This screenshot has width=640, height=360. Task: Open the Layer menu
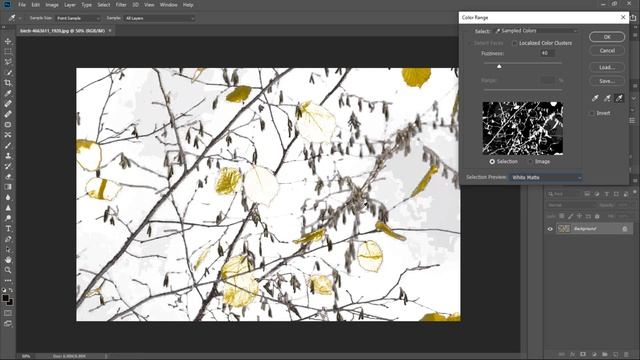pos(70,5)
